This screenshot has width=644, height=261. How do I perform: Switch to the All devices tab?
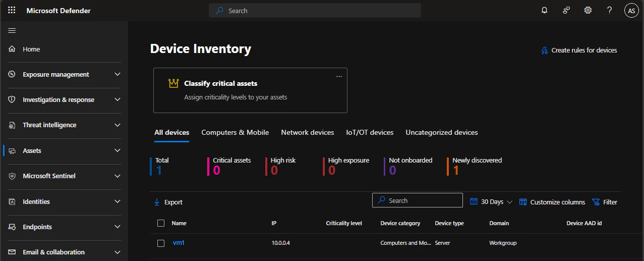click(172, 132)
